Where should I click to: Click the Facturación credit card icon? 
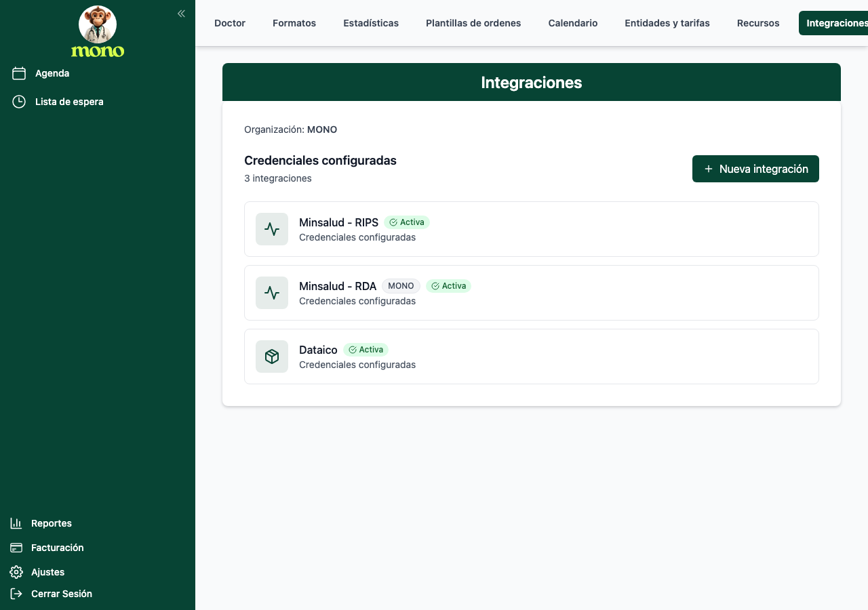(16, 548)
